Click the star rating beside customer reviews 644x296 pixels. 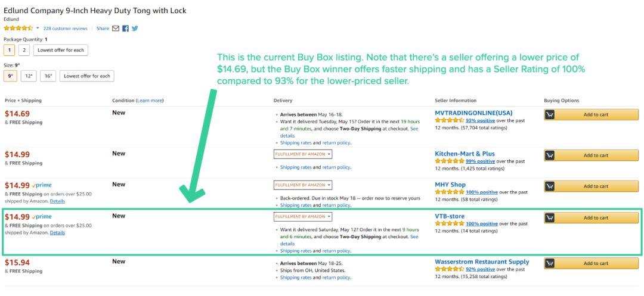coord(18,28)
